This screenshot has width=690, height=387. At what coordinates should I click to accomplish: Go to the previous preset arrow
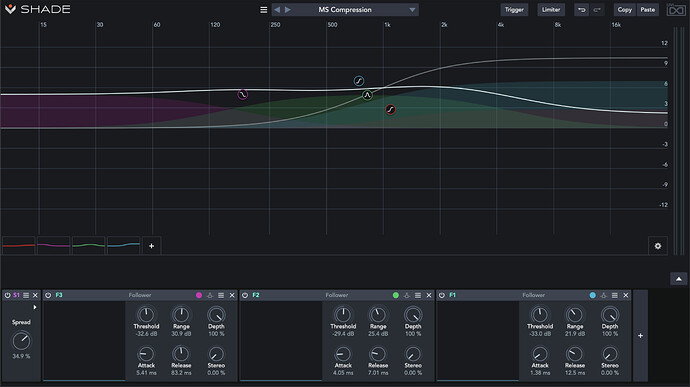[277, 10]
